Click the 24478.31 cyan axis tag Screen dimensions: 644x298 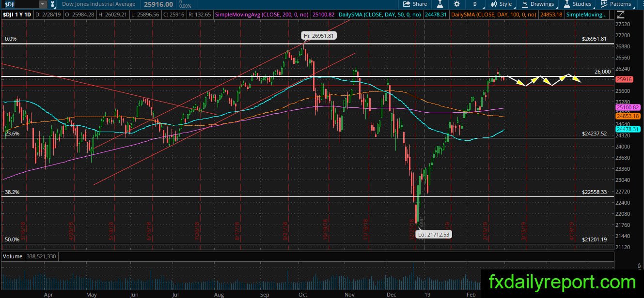628,129
